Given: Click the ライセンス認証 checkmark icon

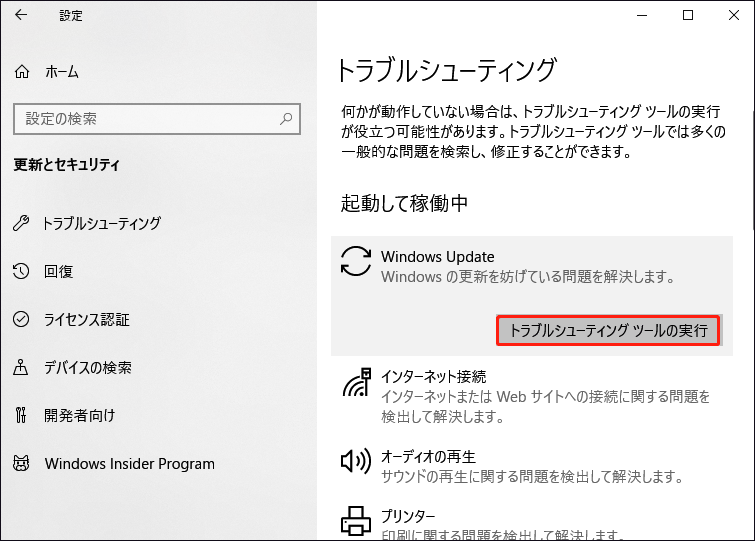Looking at the screenshot, I should pos(22,320).
